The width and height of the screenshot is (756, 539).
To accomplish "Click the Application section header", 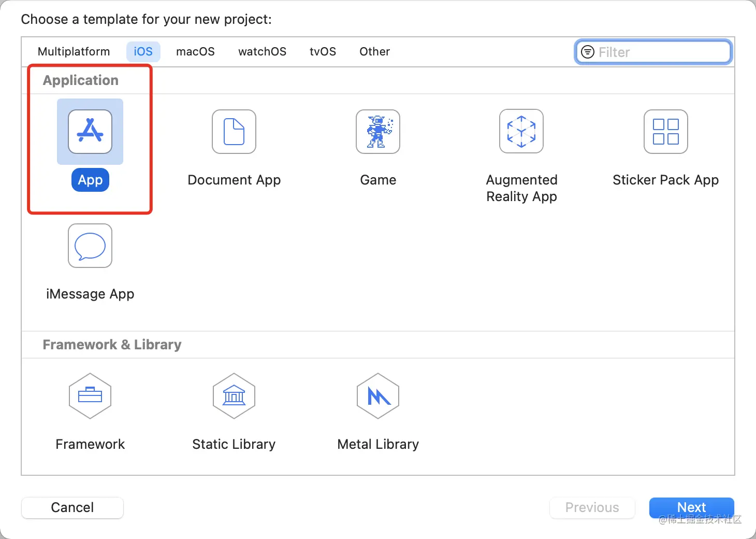I will coord(81,80).
